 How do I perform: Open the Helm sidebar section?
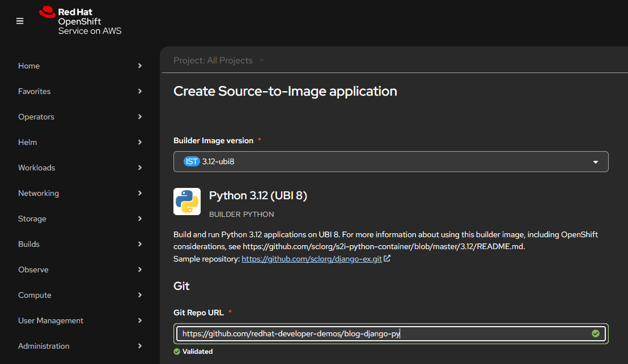point(80,142)
